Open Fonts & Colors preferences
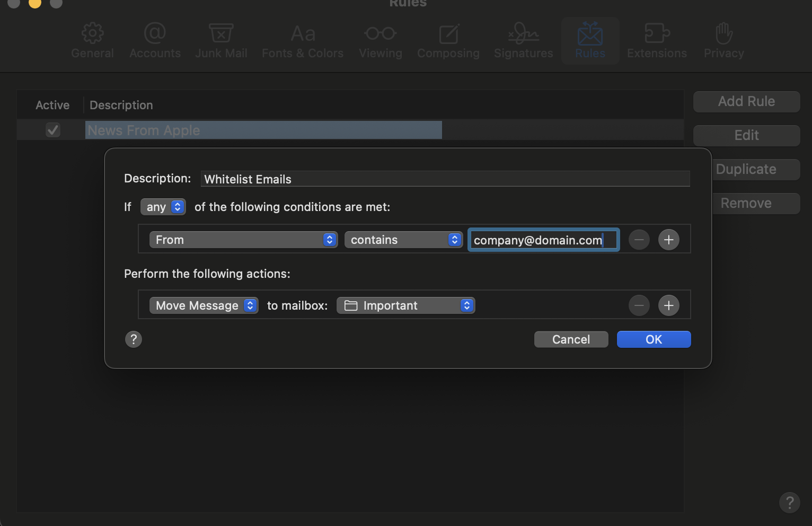Image resolution: width=812 pixels, height=526 pixels. [303, 41]
